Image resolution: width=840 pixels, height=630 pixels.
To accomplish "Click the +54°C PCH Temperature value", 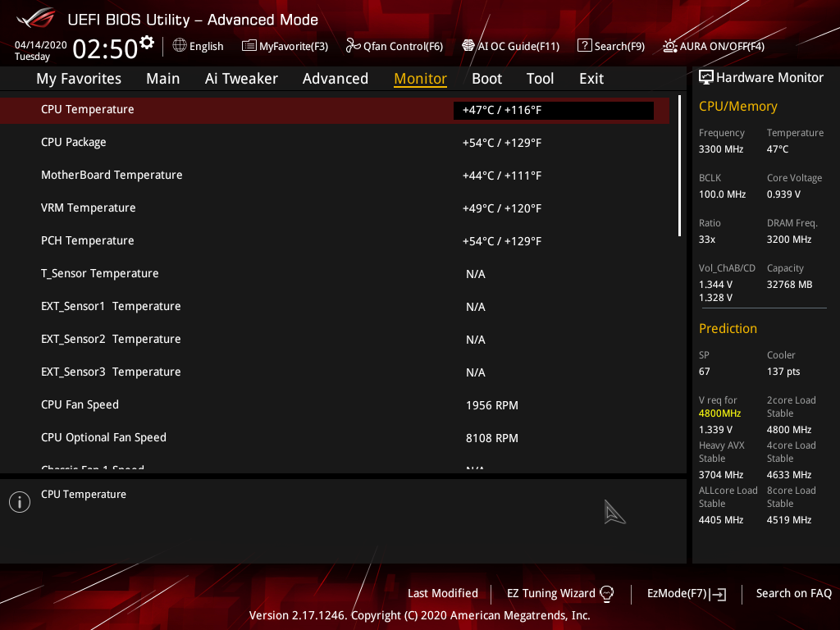I will [x=502, y=242].
